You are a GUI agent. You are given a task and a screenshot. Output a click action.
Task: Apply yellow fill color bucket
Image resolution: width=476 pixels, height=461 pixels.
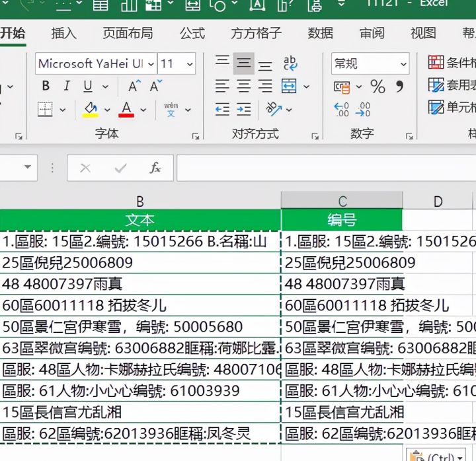point(91,109)
